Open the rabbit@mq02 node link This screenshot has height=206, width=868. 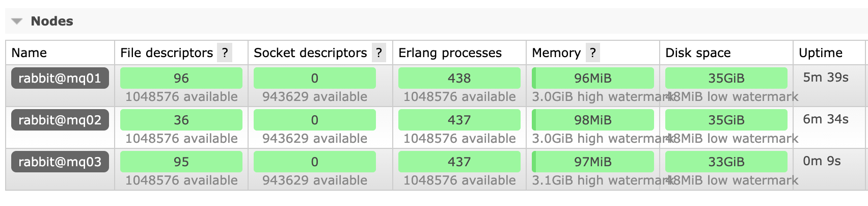point(60,120)
